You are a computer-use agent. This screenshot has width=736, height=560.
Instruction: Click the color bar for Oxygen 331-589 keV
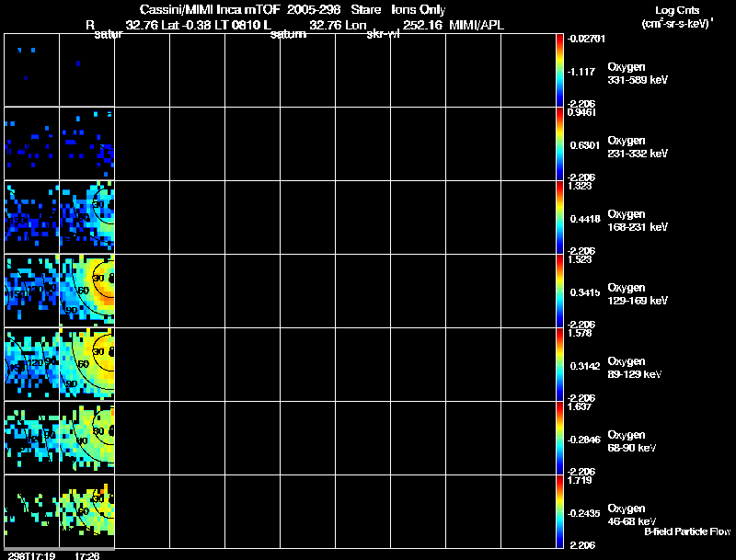(559, 70)
